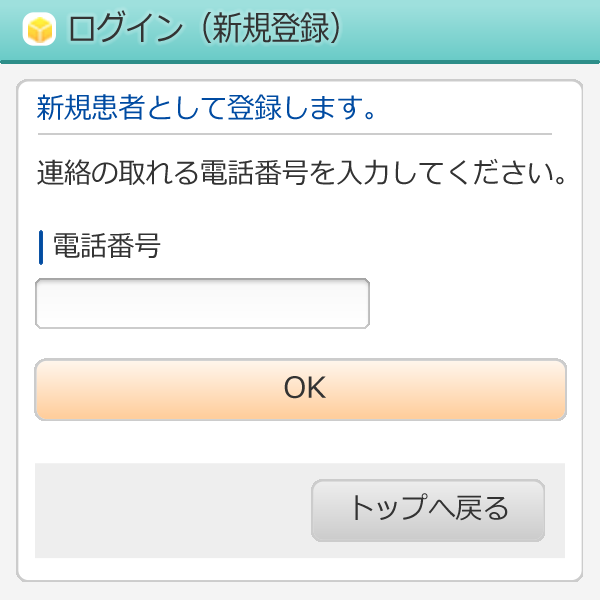Click the （新規登録） text in the header
The height and width of the screenshot is (600, 600).
269,30
